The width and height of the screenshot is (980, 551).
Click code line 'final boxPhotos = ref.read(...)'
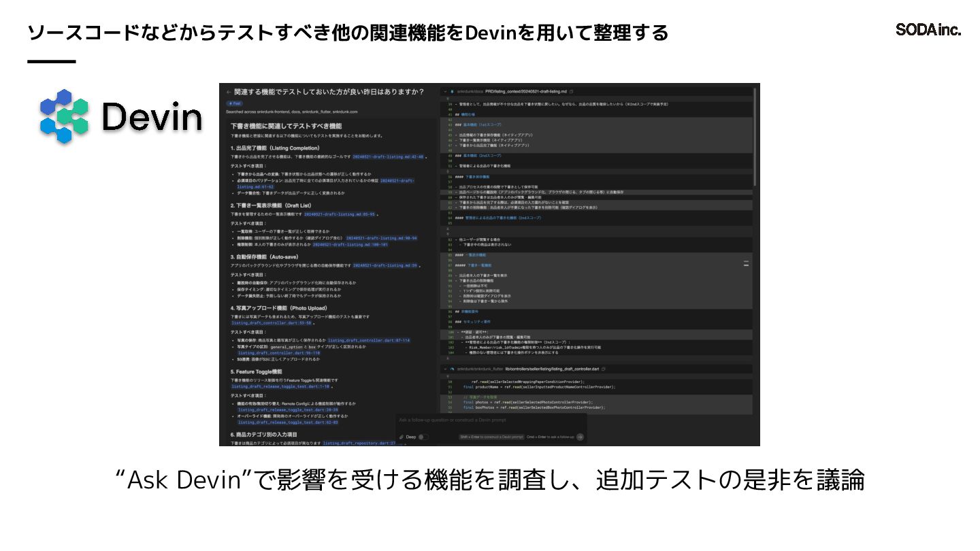[x=534, y=407]
